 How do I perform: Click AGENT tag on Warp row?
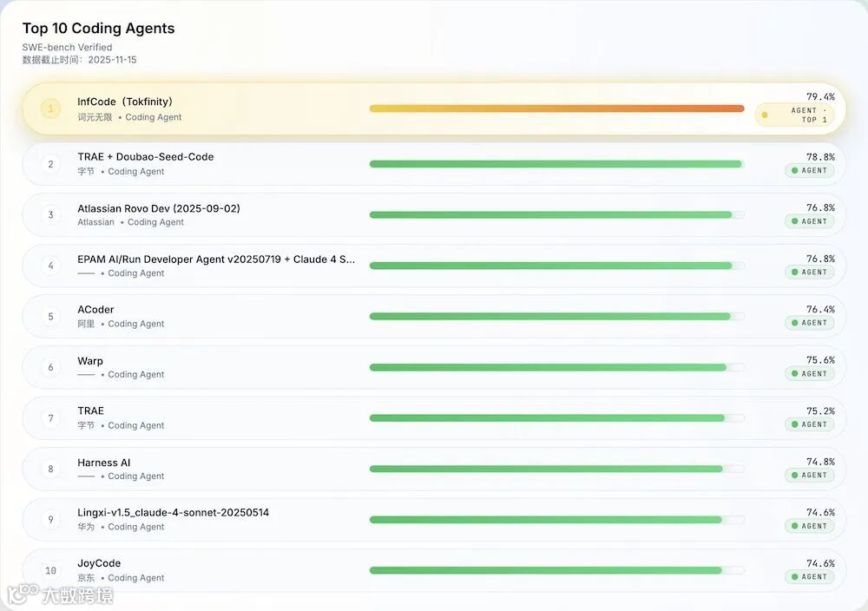tap(809, 373)
